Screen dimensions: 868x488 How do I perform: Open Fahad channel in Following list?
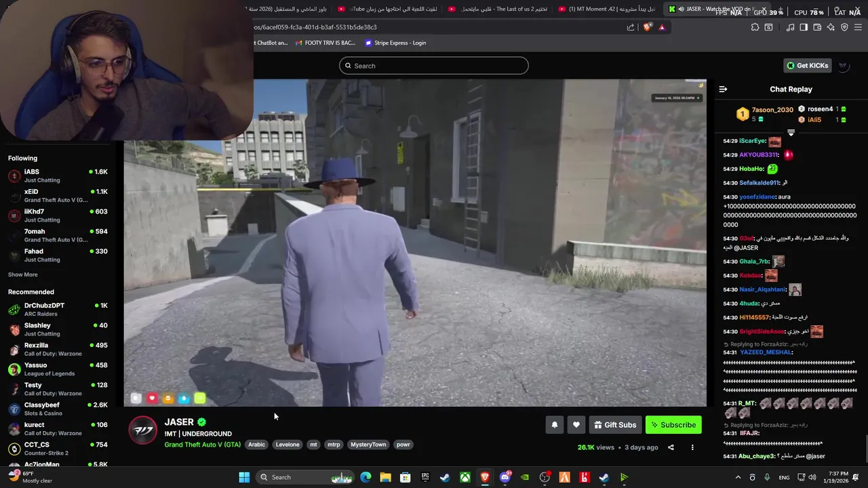[x=58, y=255]
